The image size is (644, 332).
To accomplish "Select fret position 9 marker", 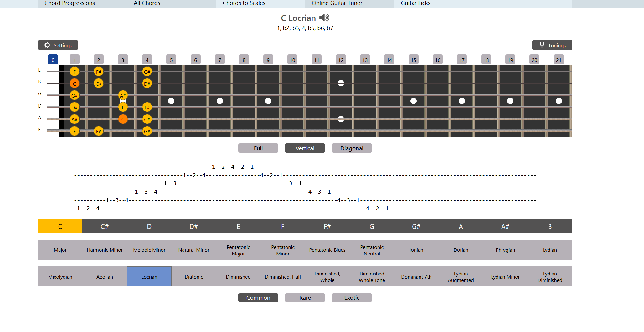I will click(x=268, y=60).
